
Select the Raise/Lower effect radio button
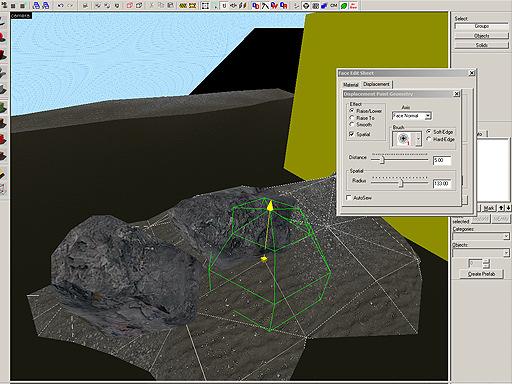click(352, 110)
